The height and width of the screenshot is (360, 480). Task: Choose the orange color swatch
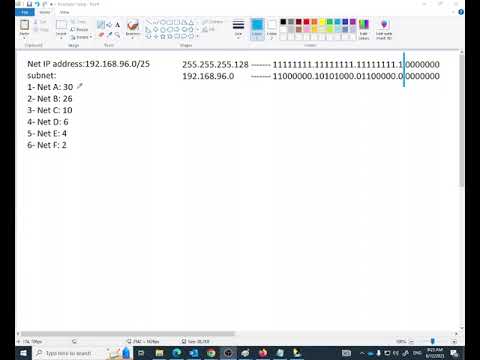(314, 22)
